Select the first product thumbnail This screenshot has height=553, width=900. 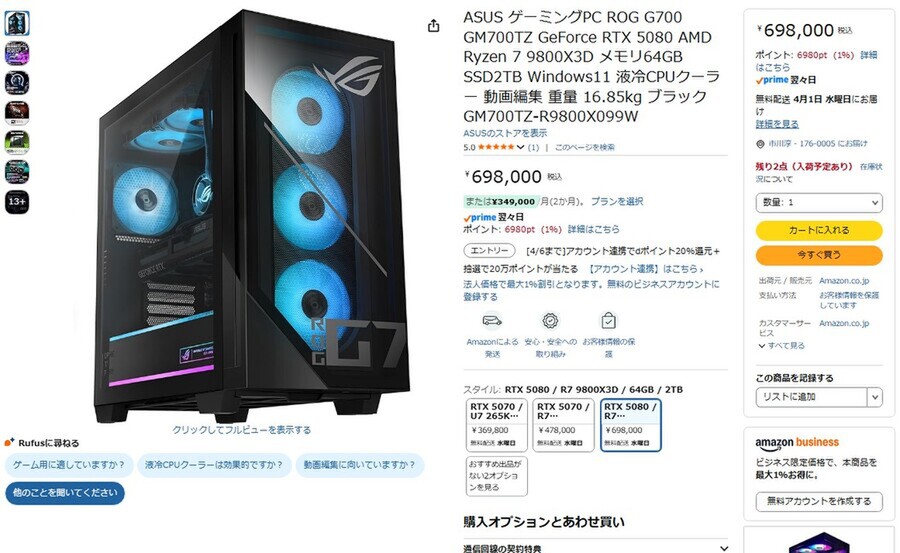[17, 23]
